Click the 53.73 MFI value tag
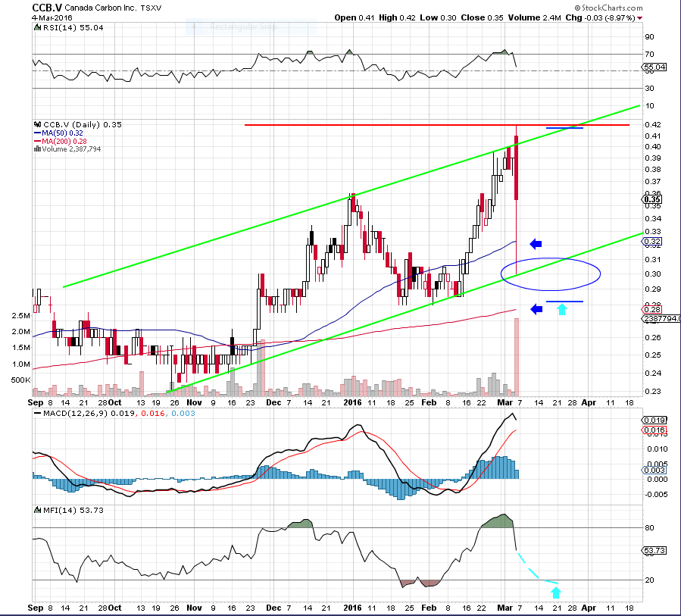 [x=654, y=550]
